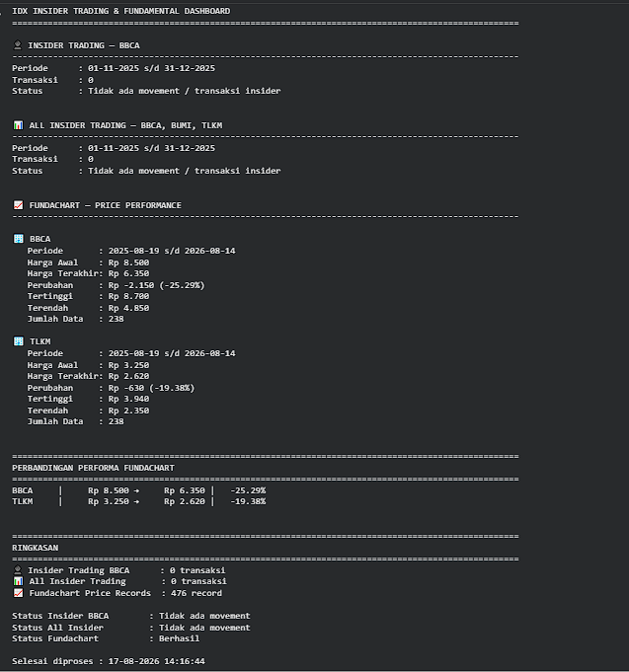This screenshot has width=629, height=672.
Task: Select heading FUNDACHART — PRICE PERFORMANCE
Action: (x=105, y=205)
